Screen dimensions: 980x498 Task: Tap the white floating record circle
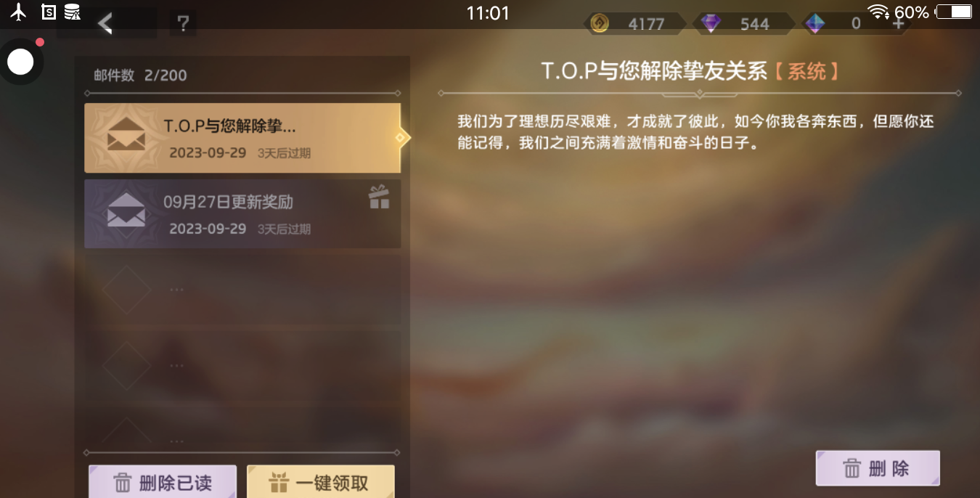[x=20, y=62]
